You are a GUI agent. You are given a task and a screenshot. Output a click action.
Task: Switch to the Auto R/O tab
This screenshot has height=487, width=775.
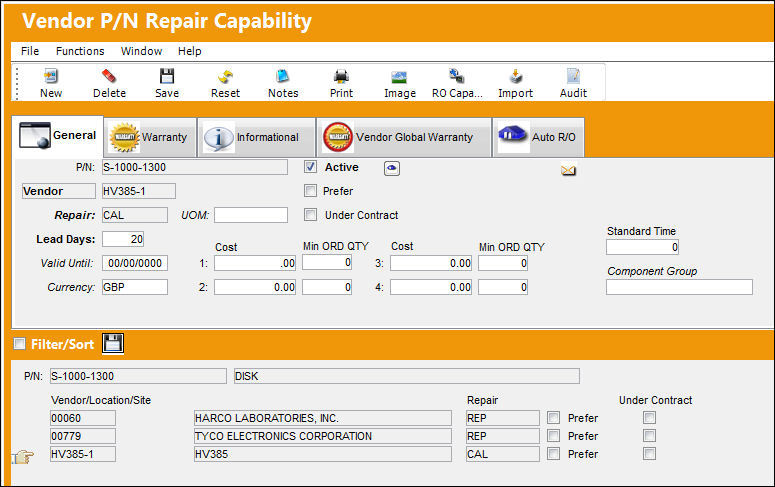538,137
